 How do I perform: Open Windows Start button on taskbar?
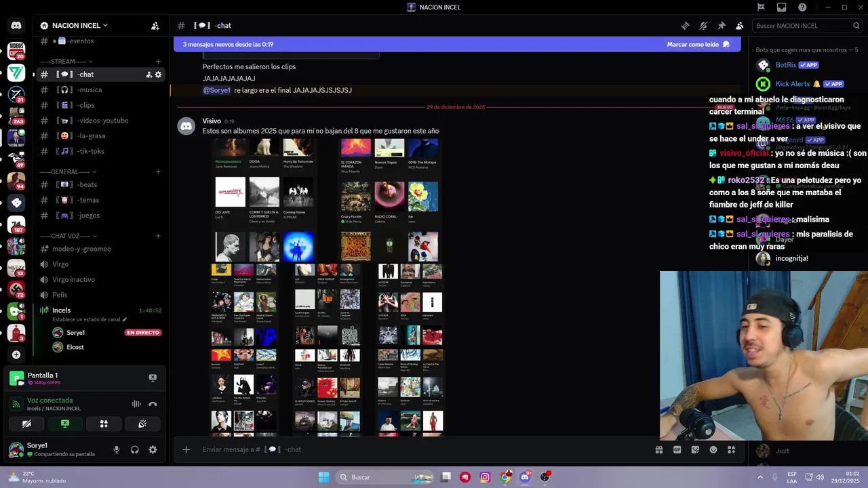tap(324, 477)
